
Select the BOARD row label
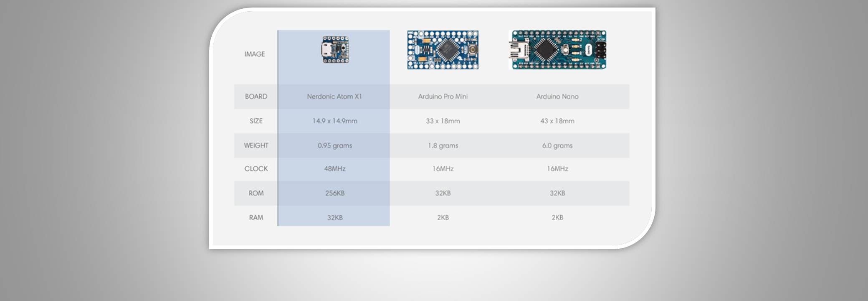(256, 97)
